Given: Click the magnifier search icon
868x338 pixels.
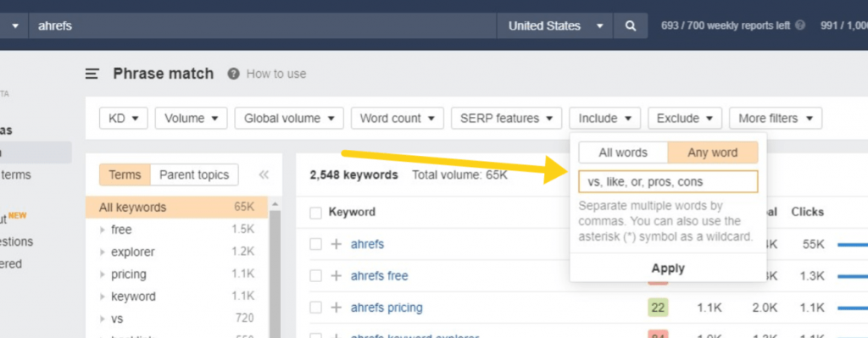Looking at the screenshot, I should tap(630, 26).
